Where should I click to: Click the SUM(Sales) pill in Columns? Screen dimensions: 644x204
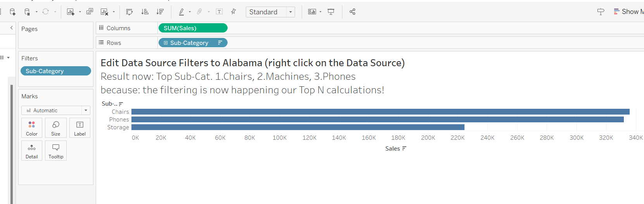click(x=193, y=28)
